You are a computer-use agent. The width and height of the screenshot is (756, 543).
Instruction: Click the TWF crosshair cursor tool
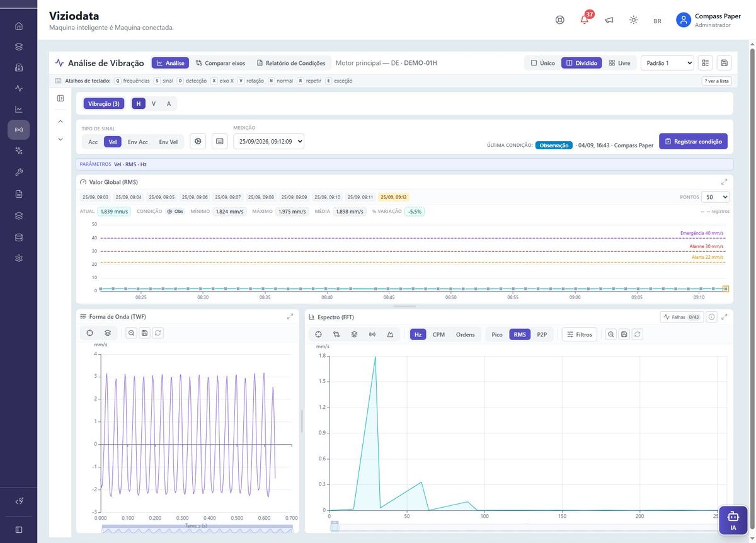pyautogui.click(x=90, y=333)
